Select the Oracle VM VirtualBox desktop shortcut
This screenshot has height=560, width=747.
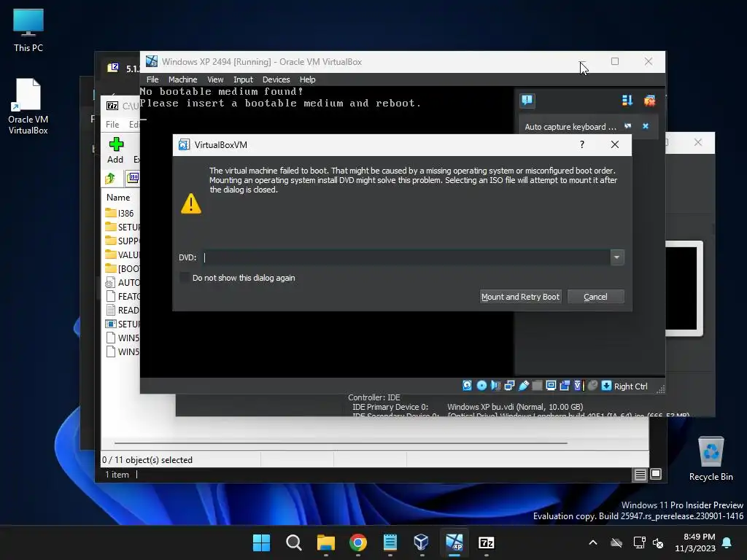click(28, 106)
